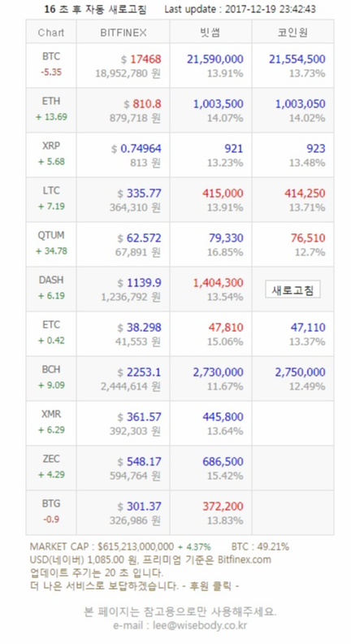Select 빗썸 BCH price 2,730,000
This screenshot has width=351, height=644.
click(219, 372)
